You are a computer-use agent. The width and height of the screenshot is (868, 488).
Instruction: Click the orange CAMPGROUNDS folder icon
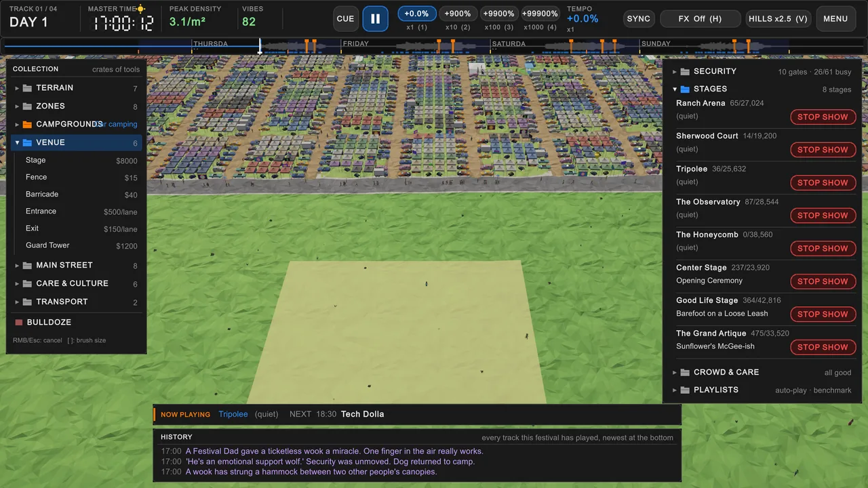click(x=27, y=125)
